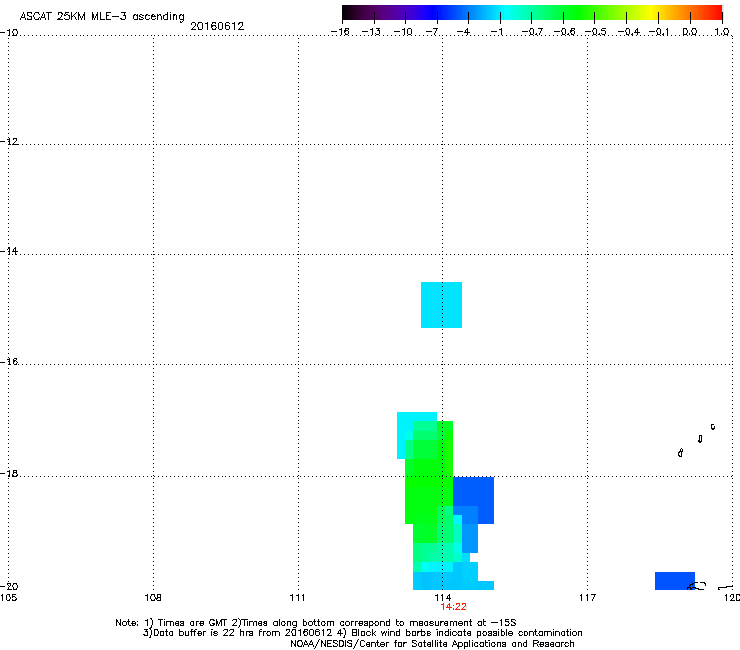Click the color bar label 0.0
This screenshot has width=740, height=650.
point(690,32)
